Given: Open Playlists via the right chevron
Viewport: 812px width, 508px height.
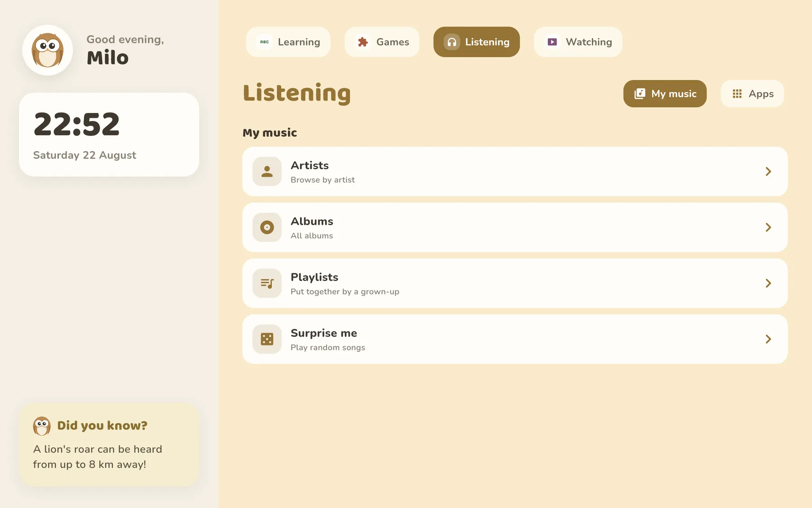Looking at the screenshot, I should 768,283.
